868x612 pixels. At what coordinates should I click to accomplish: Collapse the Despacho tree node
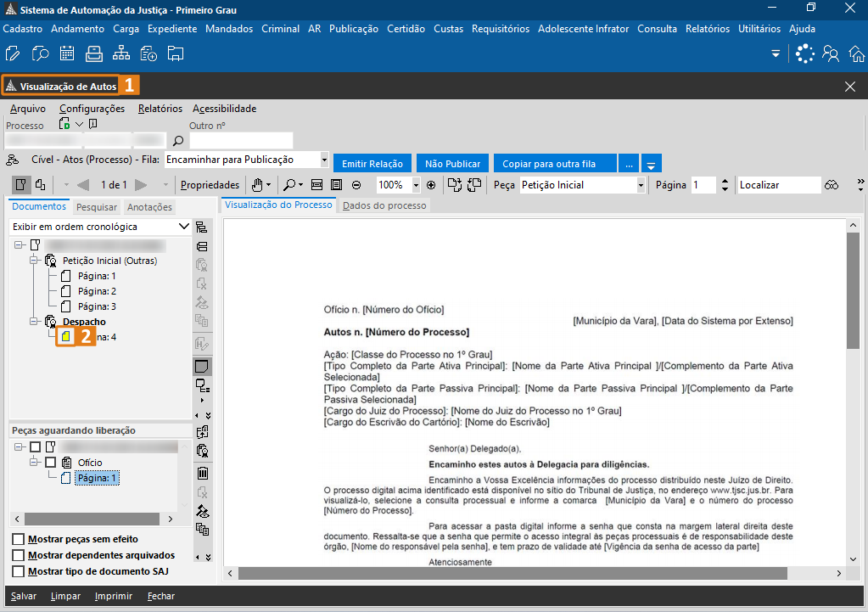point(34,321)
